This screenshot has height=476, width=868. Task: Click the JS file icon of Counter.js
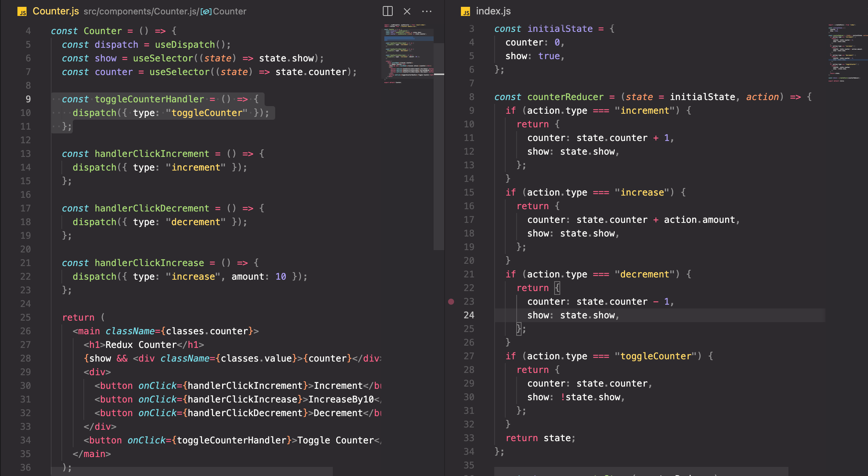[x=22, y=12]
